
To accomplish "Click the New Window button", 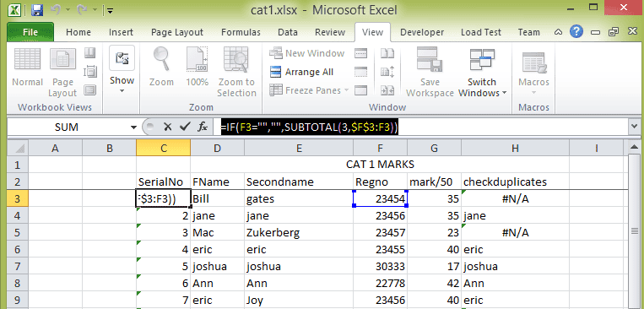I will click(x=306, y=53).
